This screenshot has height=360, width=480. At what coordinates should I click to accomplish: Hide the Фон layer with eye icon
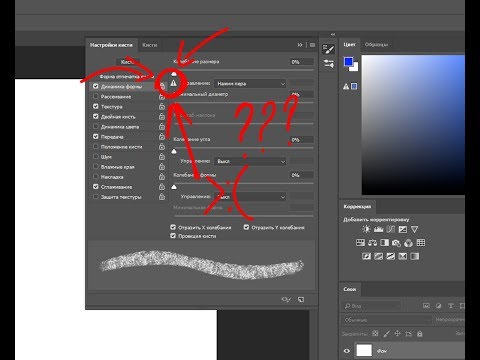pos(347,351)
